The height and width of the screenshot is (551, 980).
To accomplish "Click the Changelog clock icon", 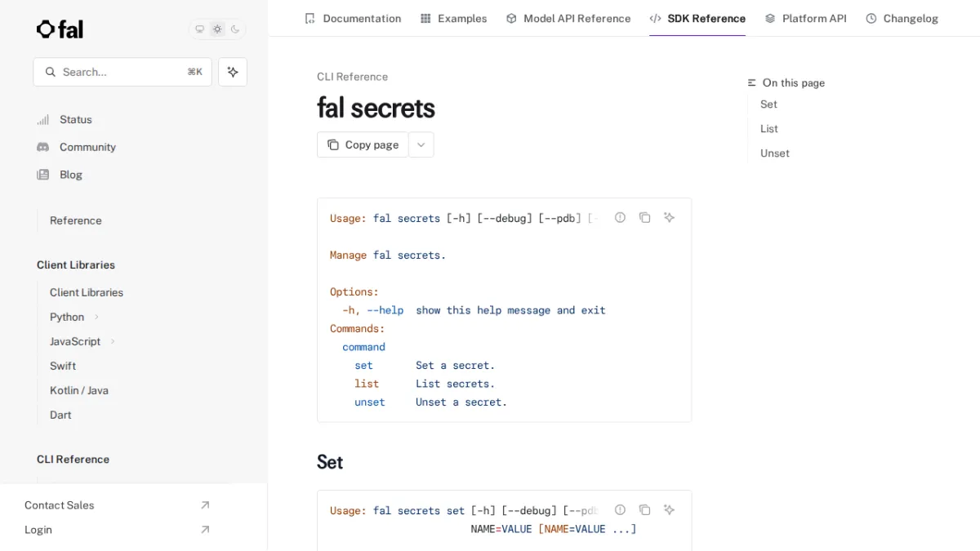I will tap(871, 18).
